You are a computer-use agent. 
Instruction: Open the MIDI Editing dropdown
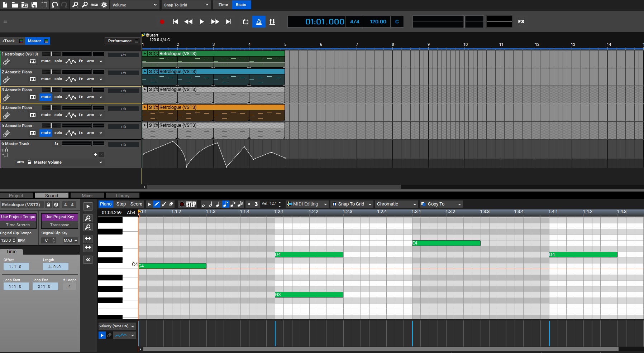coord(307,204)
